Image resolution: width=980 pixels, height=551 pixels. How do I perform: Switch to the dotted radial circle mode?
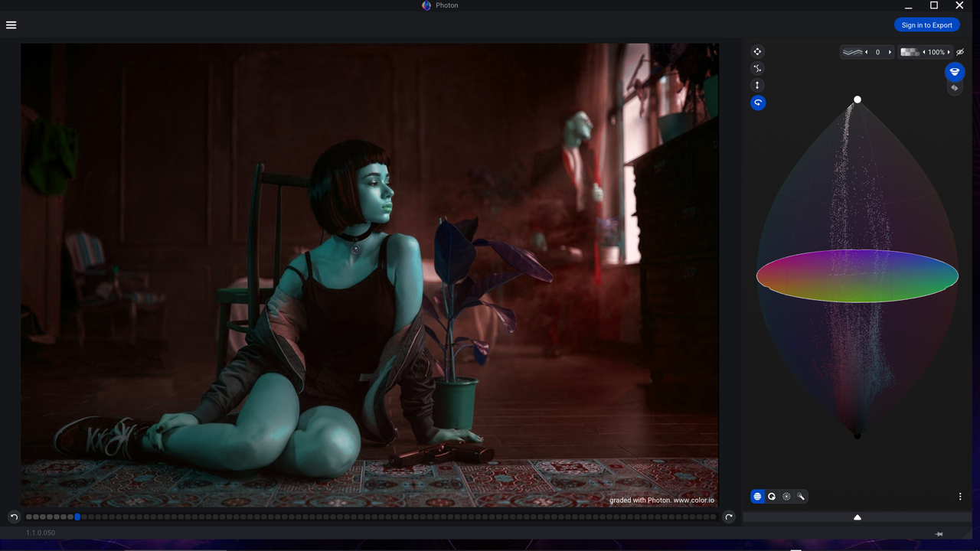coord(786,497)
